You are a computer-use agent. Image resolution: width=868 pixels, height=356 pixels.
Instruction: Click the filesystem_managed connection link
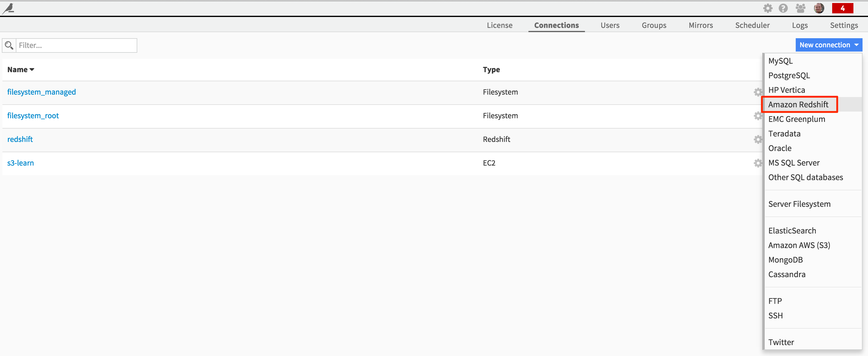[42, 92]
